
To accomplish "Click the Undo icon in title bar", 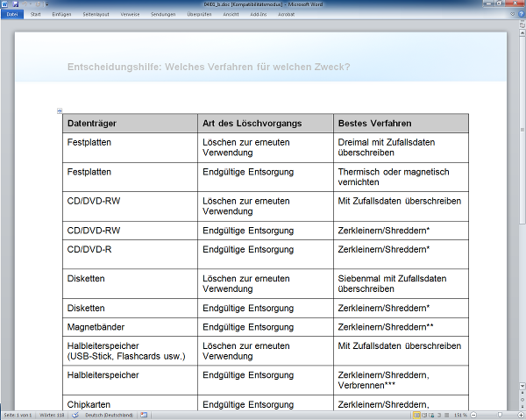I will 25,4.
